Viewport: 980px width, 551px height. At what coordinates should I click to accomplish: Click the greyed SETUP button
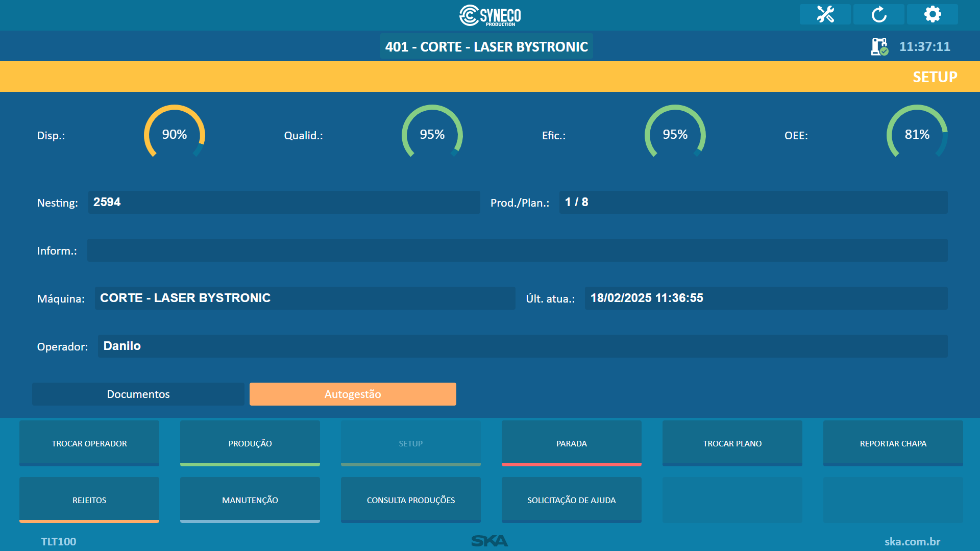[411, 443]
